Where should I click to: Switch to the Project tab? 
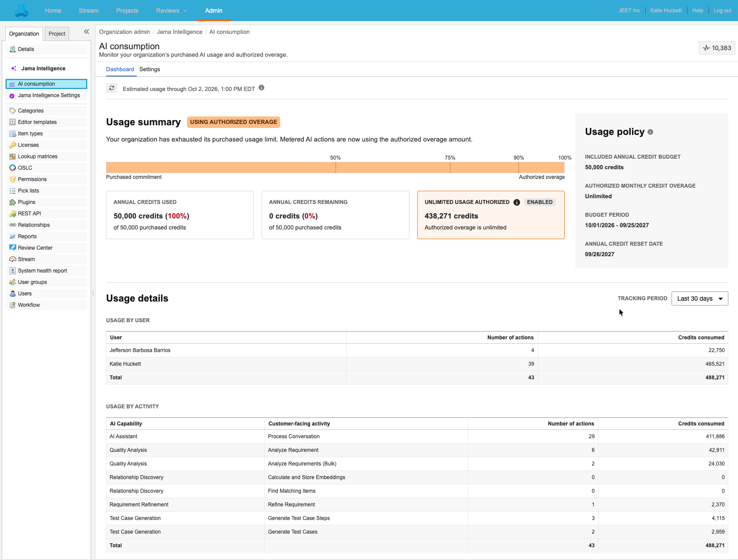[x=57, y=34]
